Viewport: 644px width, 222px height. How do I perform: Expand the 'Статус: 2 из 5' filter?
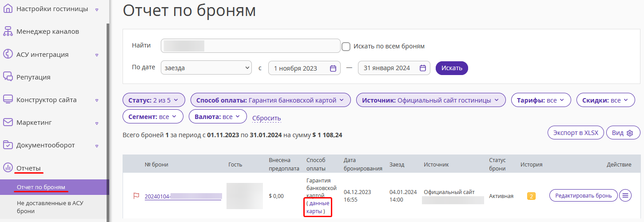click(x=153, y=100)
